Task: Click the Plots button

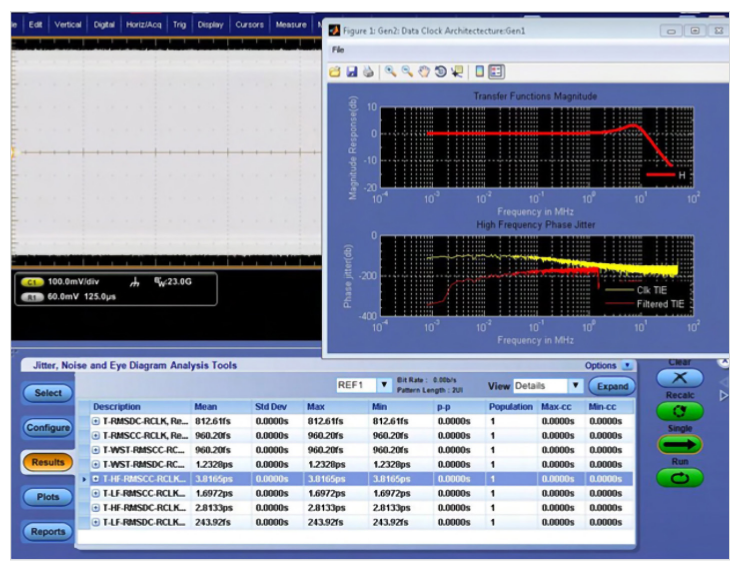Action: 48,497
